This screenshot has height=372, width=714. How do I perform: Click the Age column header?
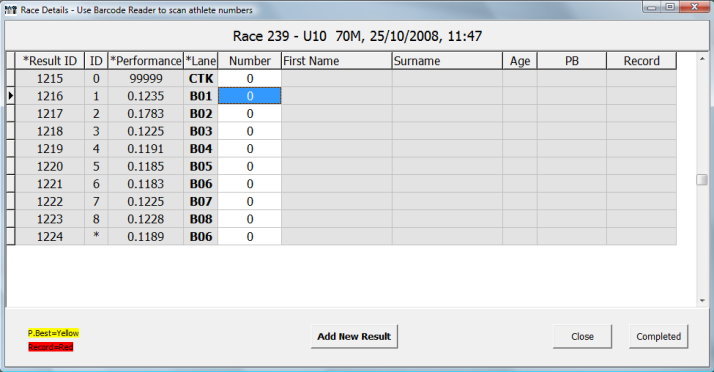click(520, 61)
